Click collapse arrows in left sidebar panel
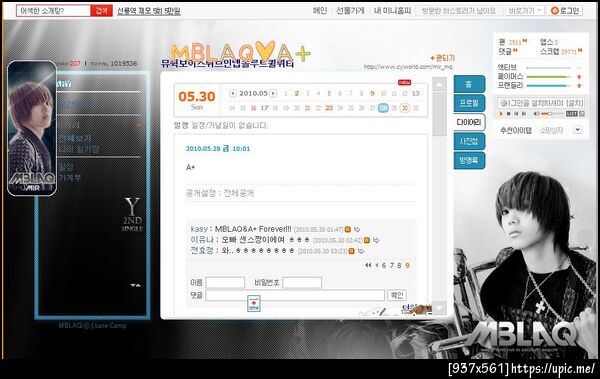This screenshot has width=600, height=379. coord(135,285)
